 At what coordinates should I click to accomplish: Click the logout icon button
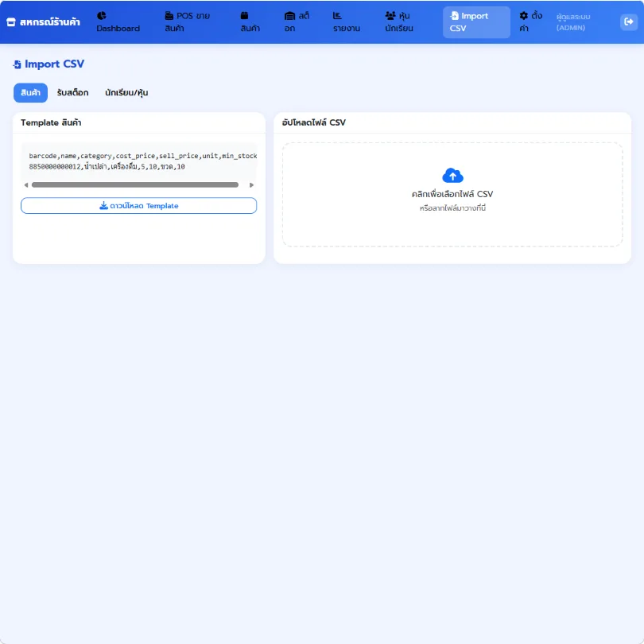[628, 21]
